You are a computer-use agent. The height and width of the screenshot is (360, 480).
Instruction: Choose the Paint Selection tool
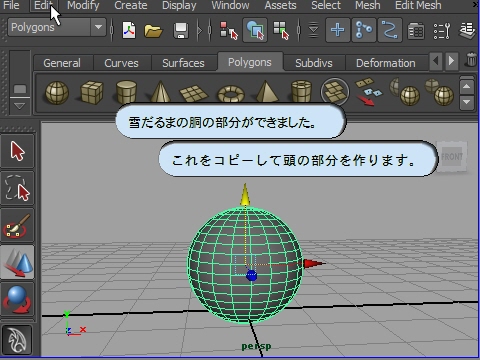click(x=17, y=226)
